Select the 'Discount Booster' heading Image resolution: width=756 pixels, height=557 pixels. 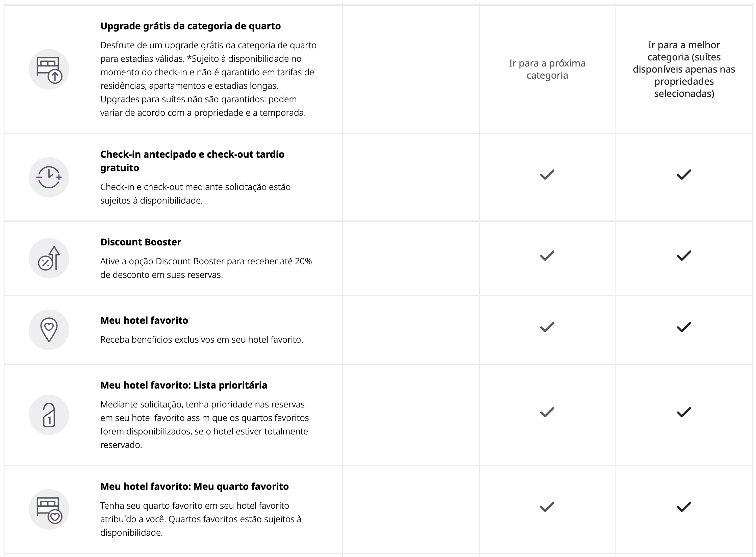[141, 242]
